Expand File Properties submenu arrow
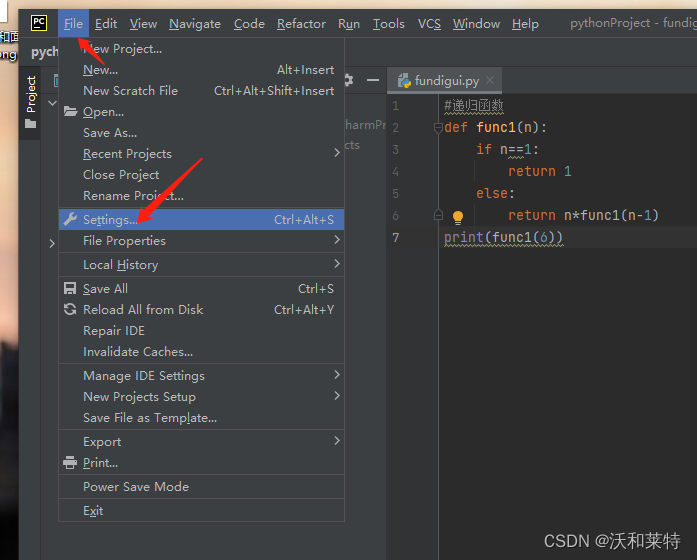697x560 pixels. pos(337,240)
